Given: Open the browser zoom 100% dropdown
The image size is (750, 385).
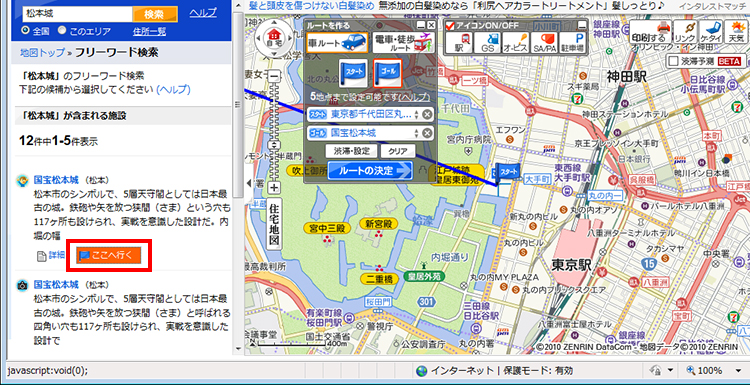Looking at the screenshot, I should 739,371.
